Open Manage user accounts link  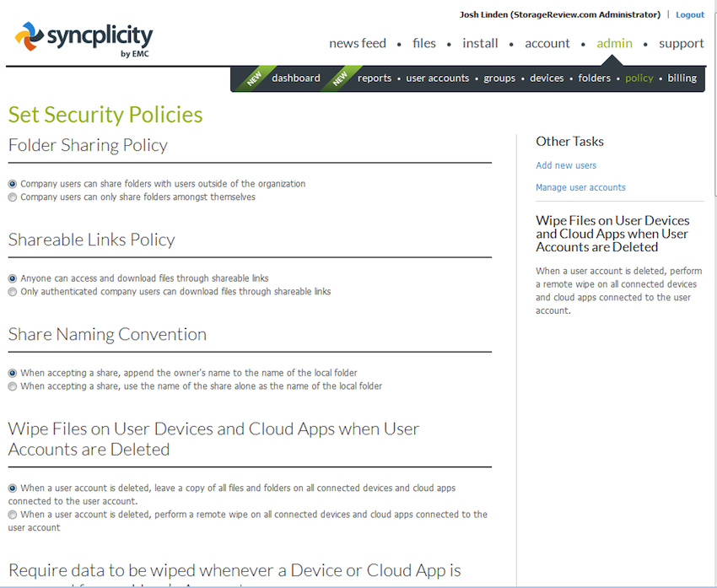pyautogui.click(x=580, y=187)
